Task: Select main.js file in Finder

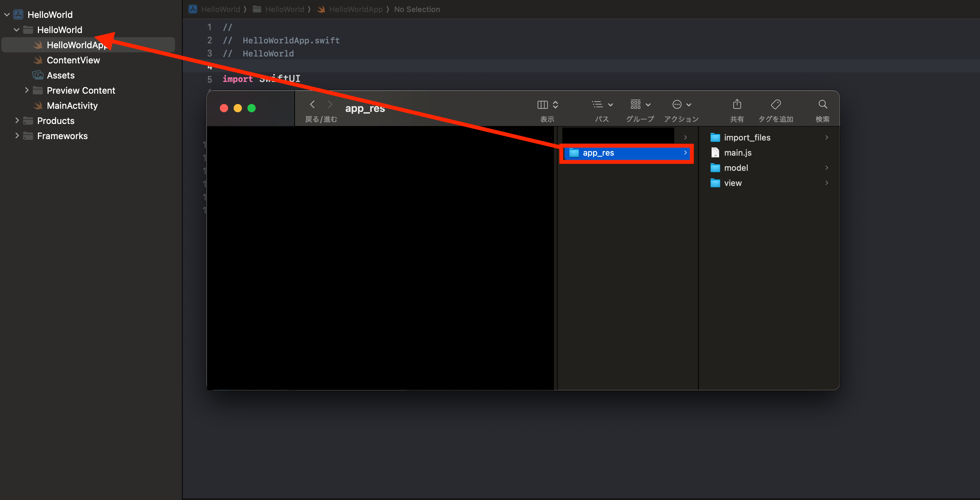Action: 737,153
